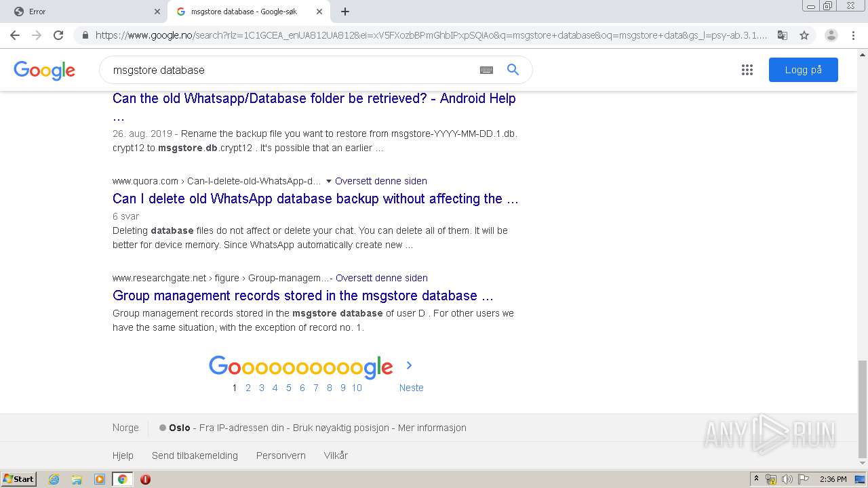Screen dimensions: 868x488
Task: Switch to the Error tab
Action: (x=84, y=12)
